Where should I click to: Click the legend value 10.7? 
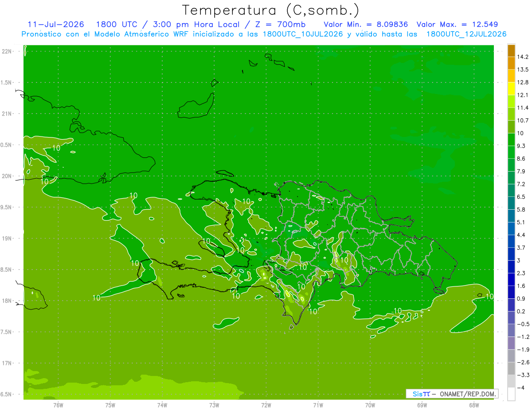pyautogui.click(x=523, y=121)
